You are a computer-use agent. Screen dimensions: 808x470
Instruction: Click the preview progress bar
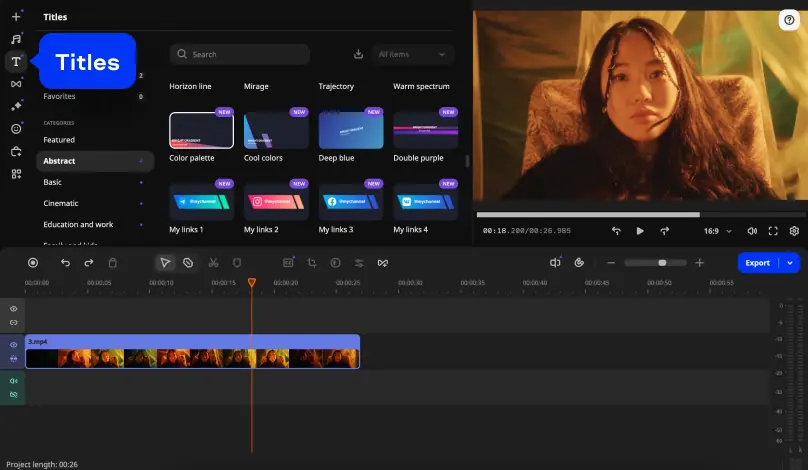[641, 214]
